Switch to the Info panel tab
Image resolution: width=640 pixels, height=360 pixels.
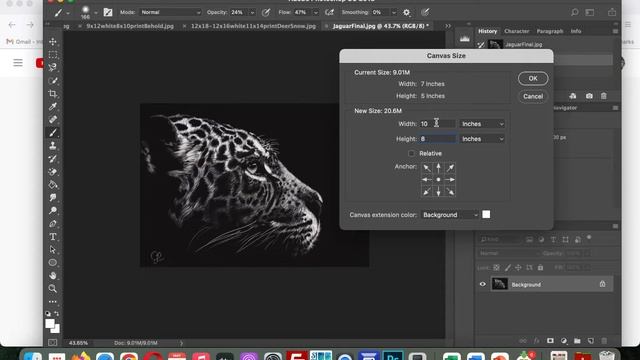(x=576, y=31)
